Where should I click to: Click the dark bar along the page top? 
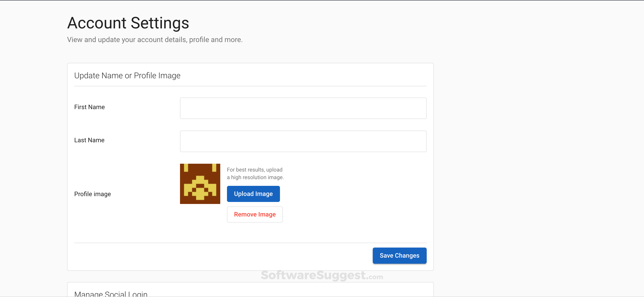(x=322, y=0)
